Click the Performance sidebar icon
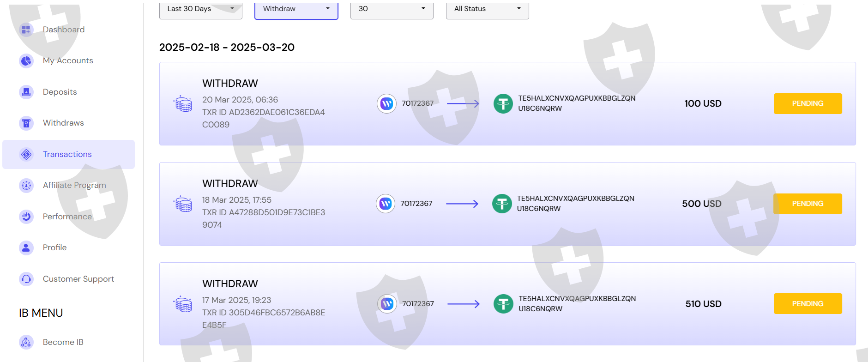Screen dimensions: 868x362 (26, 216)
